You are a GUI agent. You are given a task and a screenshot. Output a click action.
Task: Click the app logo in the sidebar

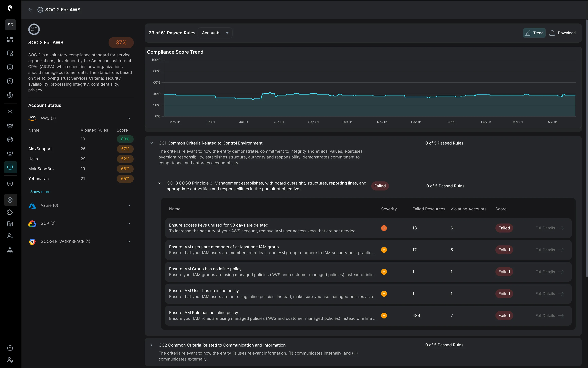(10, 8)
